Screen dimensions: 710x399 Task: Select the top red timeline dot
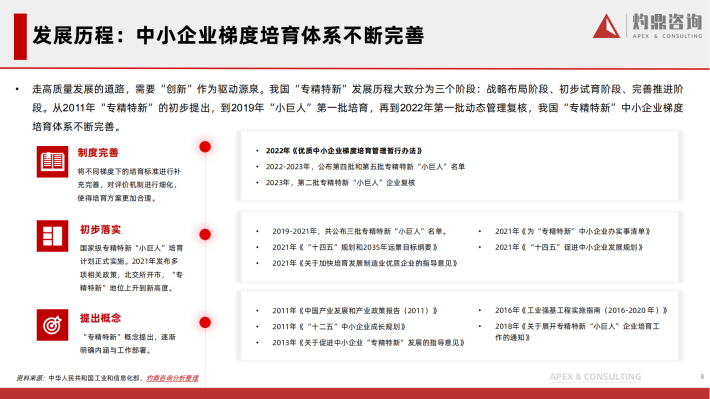(205, 147)
